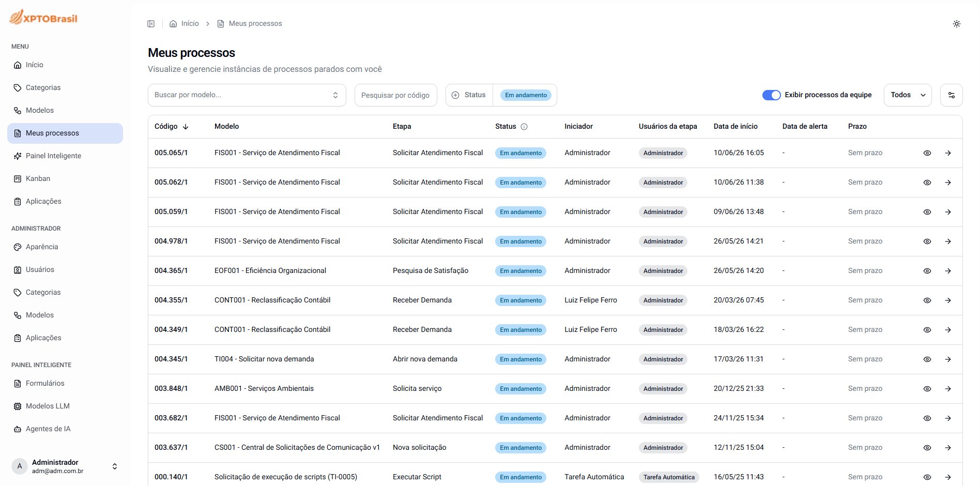View process 004.365/1 with eye icon
This screenshot has width=980, height=486.
(927, 271)
